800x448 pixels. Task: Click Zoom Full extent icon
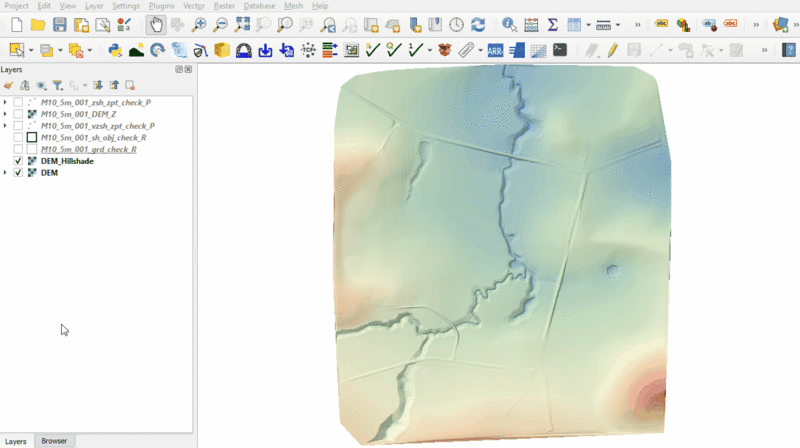pyautogui.click(x=242, y=25)
